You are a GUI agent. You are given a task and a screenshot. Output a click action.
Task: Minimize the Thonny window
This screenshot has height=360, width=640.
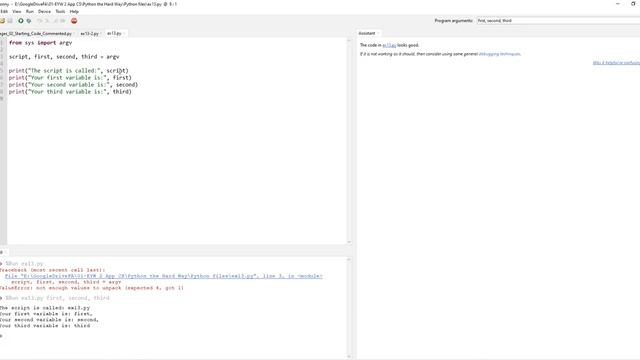coord(618,4)
